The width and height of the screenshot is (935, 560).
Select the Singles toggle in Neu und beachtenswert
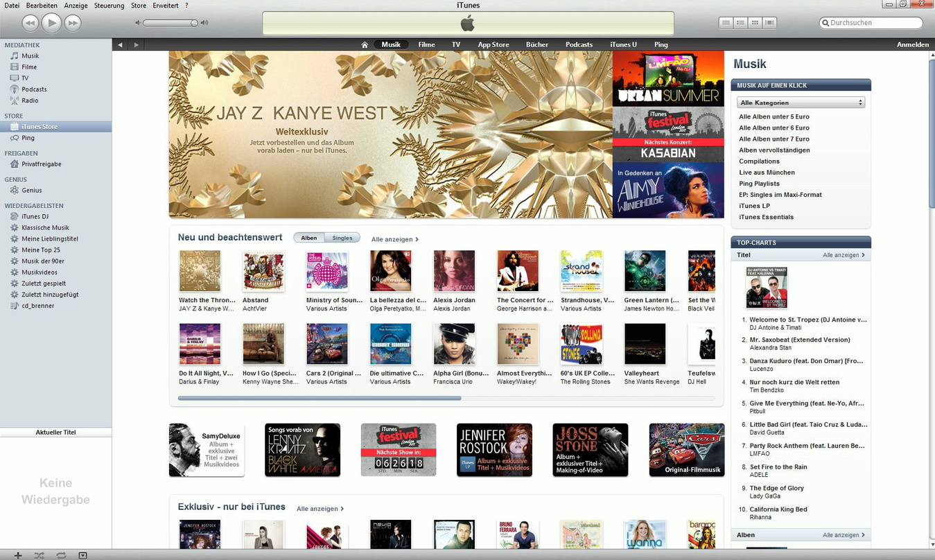[342, 238]
